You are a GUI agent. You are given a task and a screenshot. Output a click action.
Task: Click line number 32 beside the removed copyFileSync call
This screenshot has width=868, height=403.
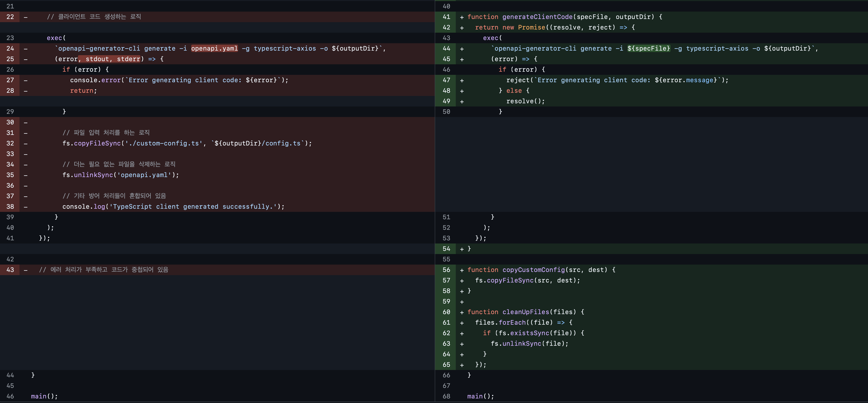(10, 143)
